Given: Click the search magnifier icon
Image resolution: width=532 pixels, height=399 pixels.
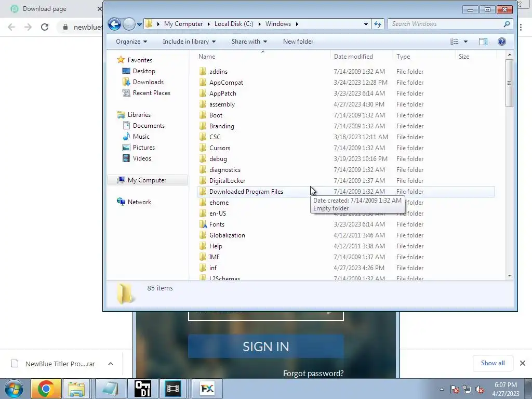Looking at the screenshot, I should 507,24.
